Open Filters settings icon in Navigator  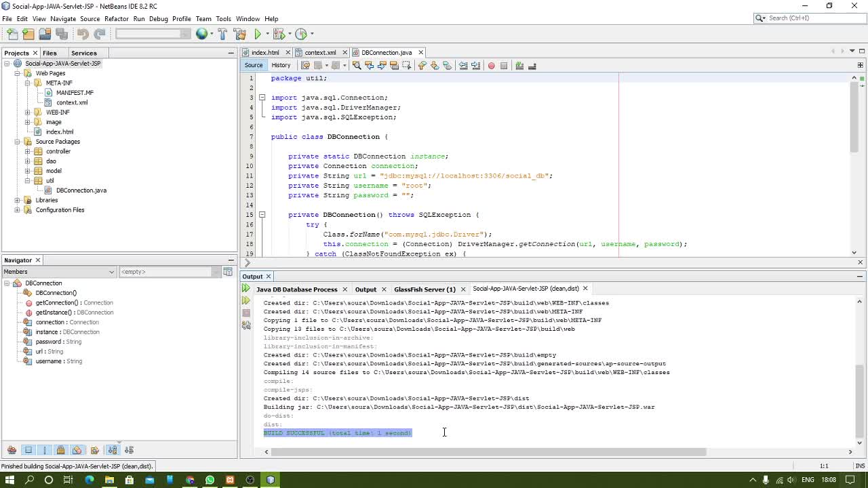[x=228, y=272]
